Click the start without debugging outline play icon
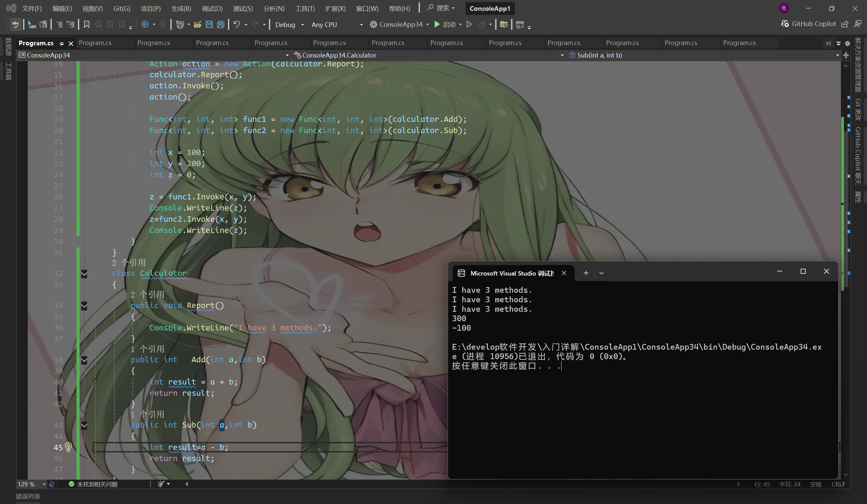Image resolution: width=867 pixels, height=504 pixels. click(469, 24)
